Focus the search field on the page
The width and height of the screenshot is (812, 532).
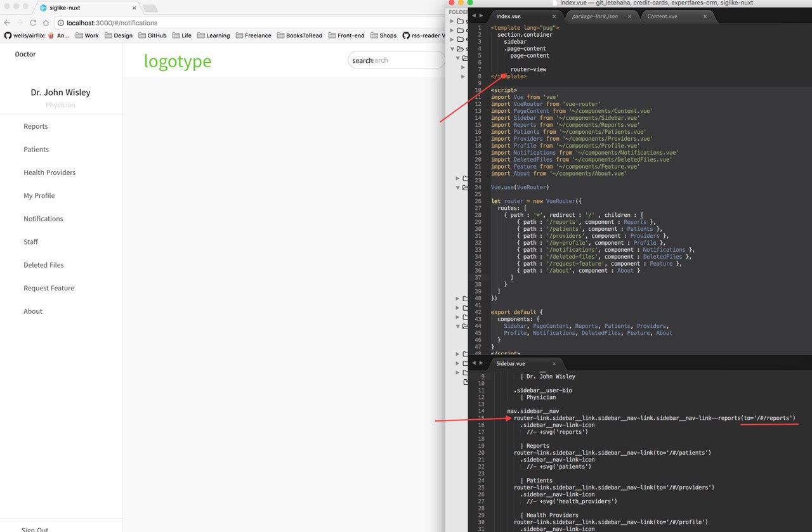point(396,60)
